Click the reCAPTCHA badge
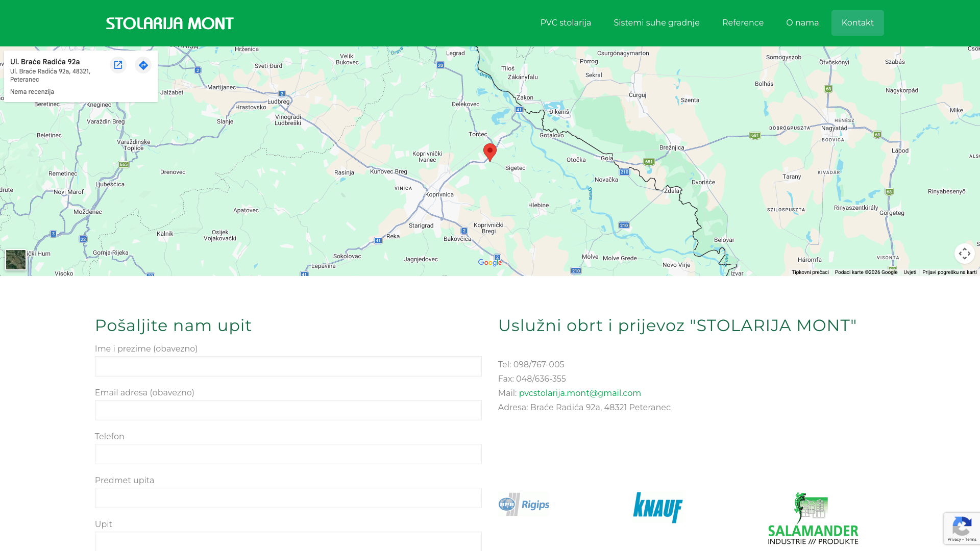This screenshot has width=980, height=551. tap(962, 529)
